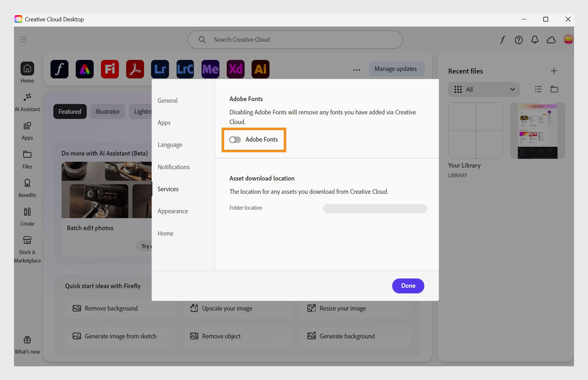The width and height of the screenshot is (588, 380).
Task: Launch the Media Encoder (Me) icon
Action: [x=210, y=69]
